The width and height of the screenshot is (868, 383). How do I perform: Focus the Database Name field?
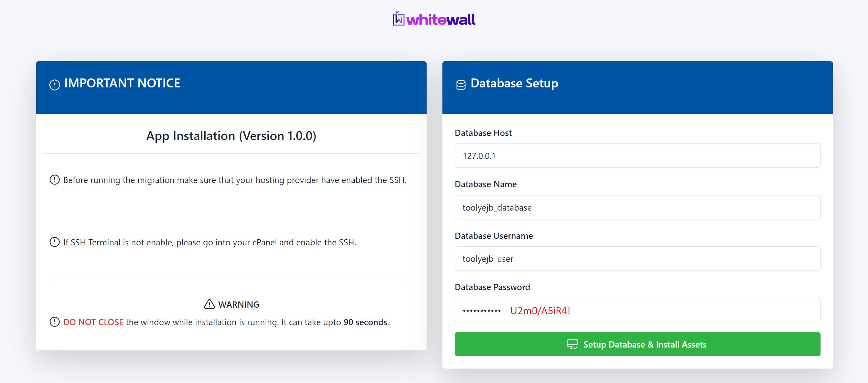click(x=637, y=207)
